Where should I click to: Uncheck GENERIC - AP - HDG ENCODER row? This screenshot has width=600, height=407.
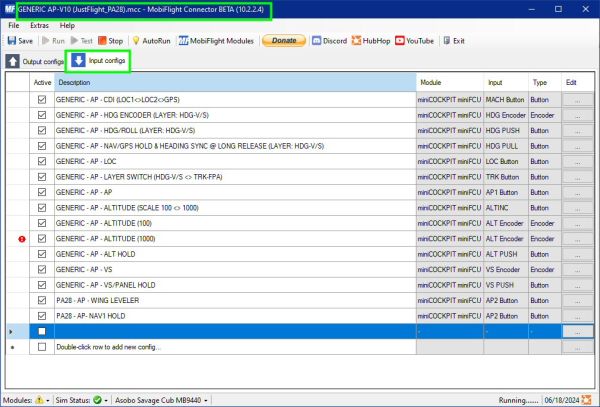(42, 115)
